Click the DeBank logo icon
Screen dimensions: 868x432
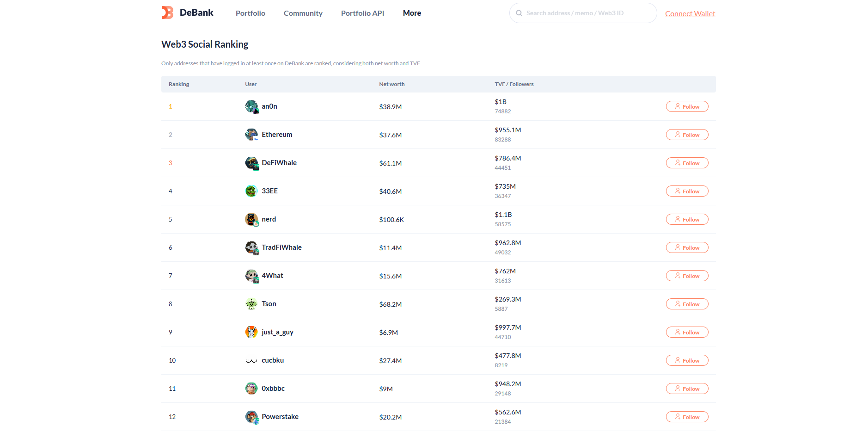[167, 12]
